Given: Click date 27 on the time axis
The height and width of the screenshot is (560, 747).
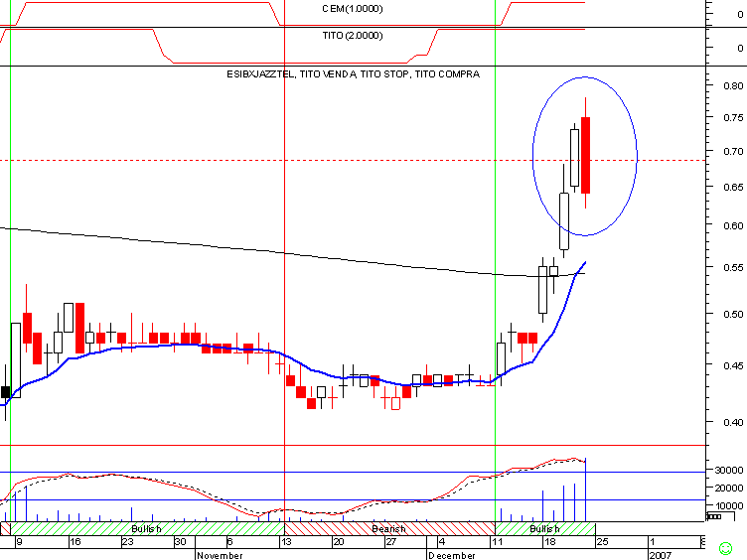Looking at the screenshot, I should click(x=391, y=541).
